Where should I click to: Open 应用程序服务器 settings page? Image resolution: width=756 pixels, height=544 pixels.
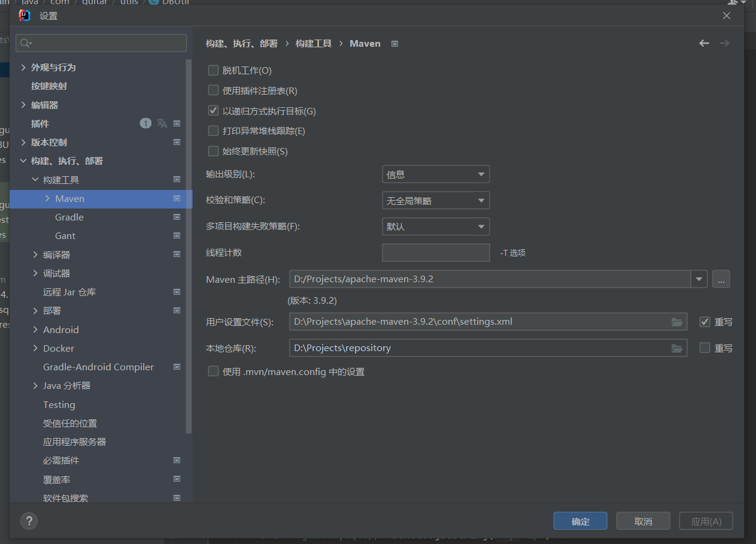(75, 442)
